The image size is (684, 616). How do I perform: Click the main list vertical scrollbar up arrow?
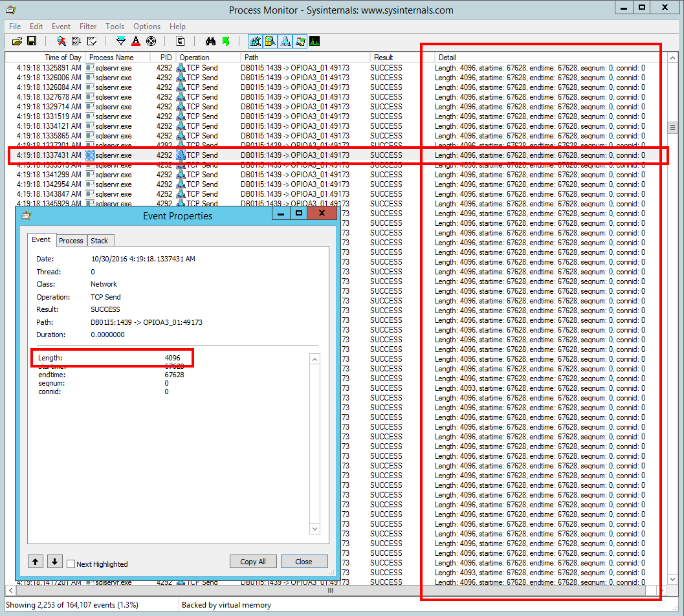pos(672,58)
